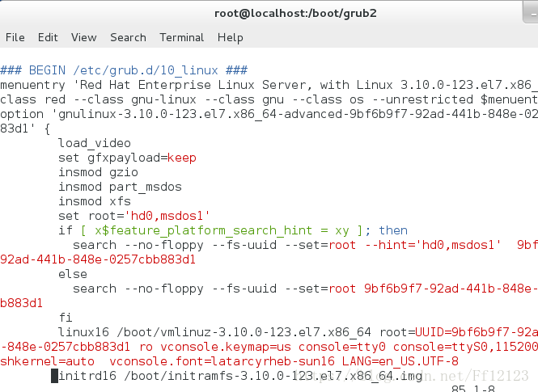
Task: Click '92ad-441b-848e-0257cbb883d1' UUID continuation line
Action: point(98,259)
